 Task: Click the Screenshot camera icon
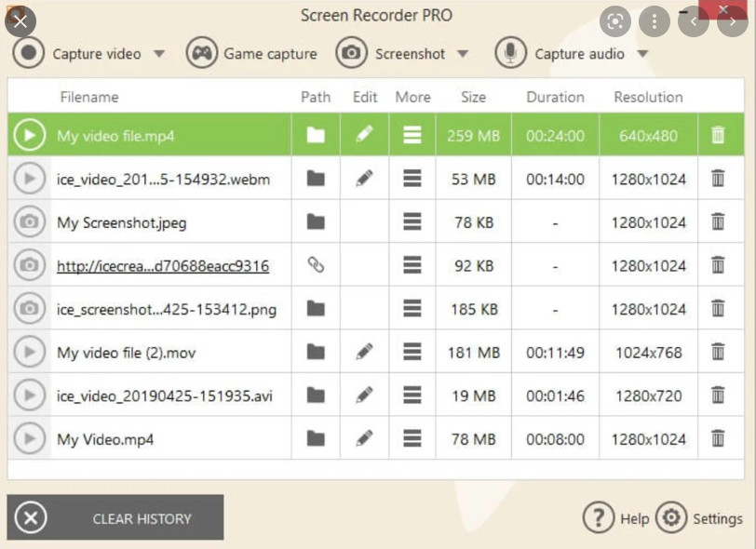pyautogui.click(x=352, y=52)
